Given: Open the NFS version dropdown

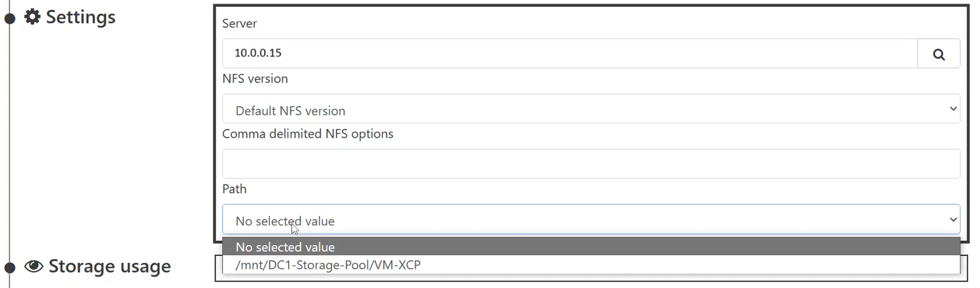Looking at the screenshot, I should pos(590,109).
